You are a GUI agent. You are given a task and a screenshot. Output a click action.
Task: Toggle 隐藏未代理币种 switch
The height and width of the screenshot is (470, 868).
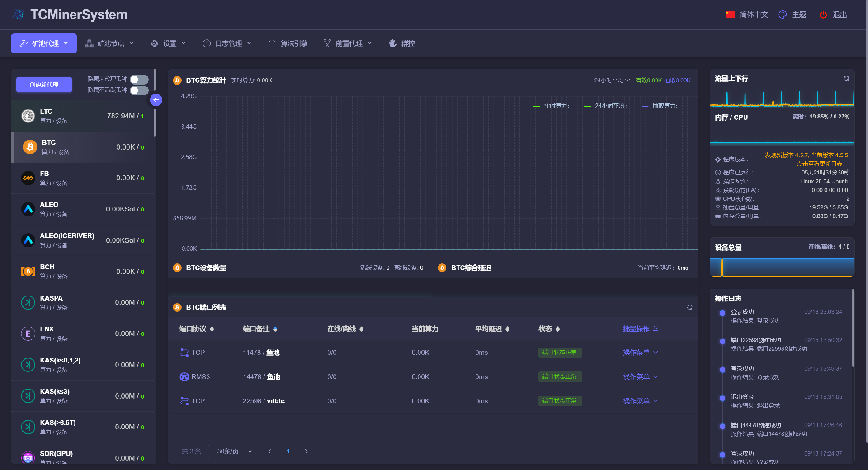point(139,80)
